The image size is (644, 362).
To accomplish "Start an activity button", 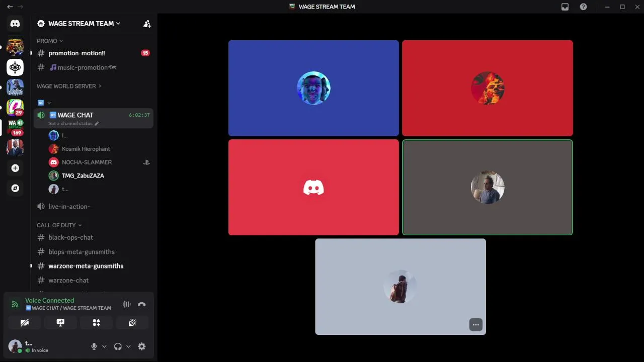I will pos(96,322).
